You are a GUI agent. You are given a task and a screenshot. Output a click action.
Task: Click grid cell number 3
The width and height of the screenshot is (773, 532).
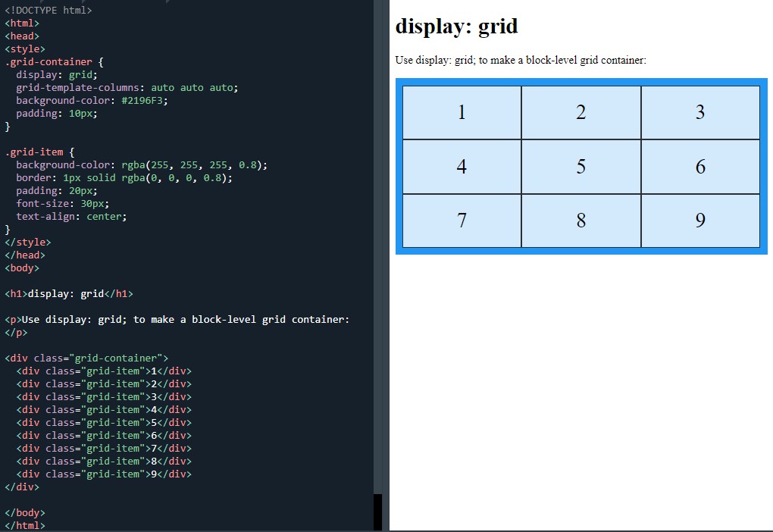(700, 112)
